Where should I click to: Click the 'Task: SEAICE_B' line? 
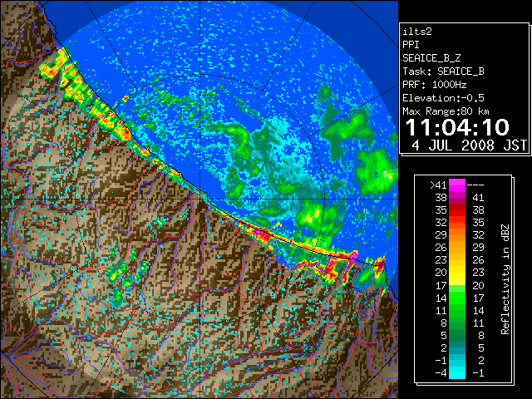pos(443,71)
